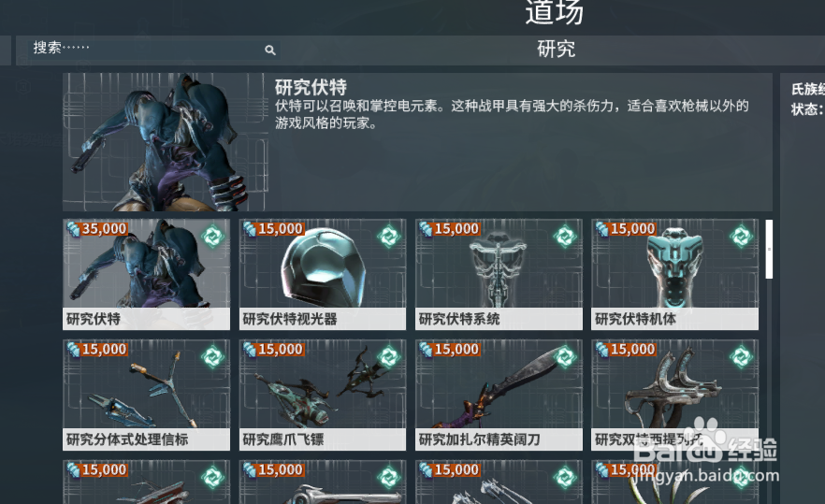This screenshot has height=504, width=825.
Task: Click the white vertical scrollbar handle
Action: click(769, 250)
